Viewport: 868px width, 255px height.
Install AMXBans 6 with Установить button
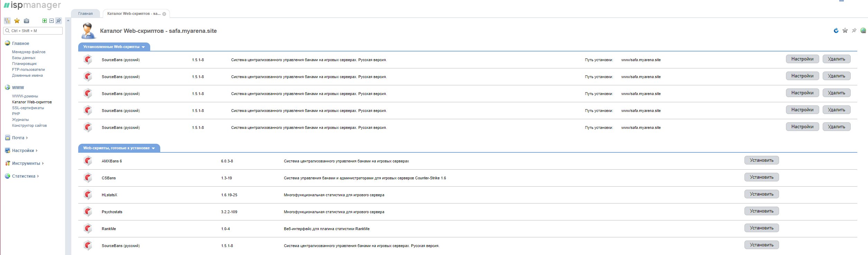tap(761, 160)
